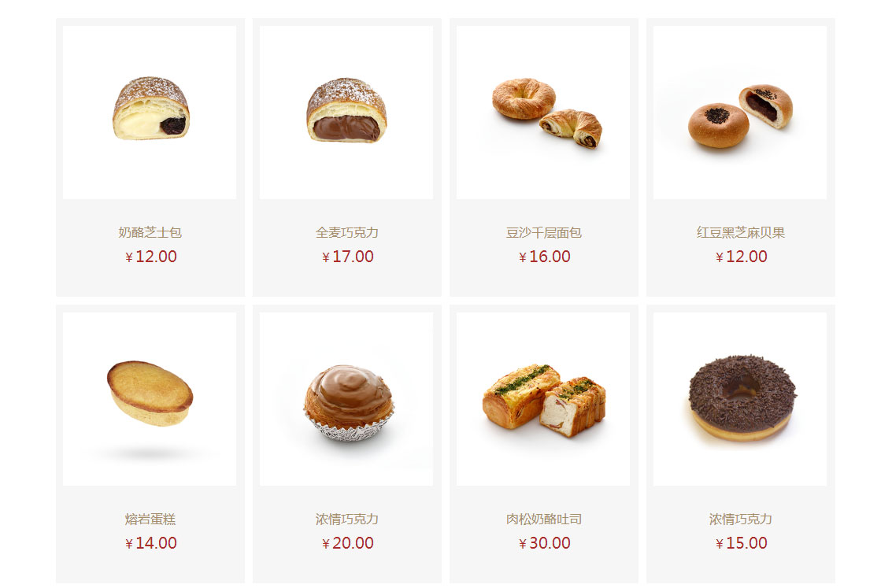The width and height of the screenshot is (892, 588).
Task: Open the 豆沙千层面包 croissant photo
Action: [x=543, y=113]
